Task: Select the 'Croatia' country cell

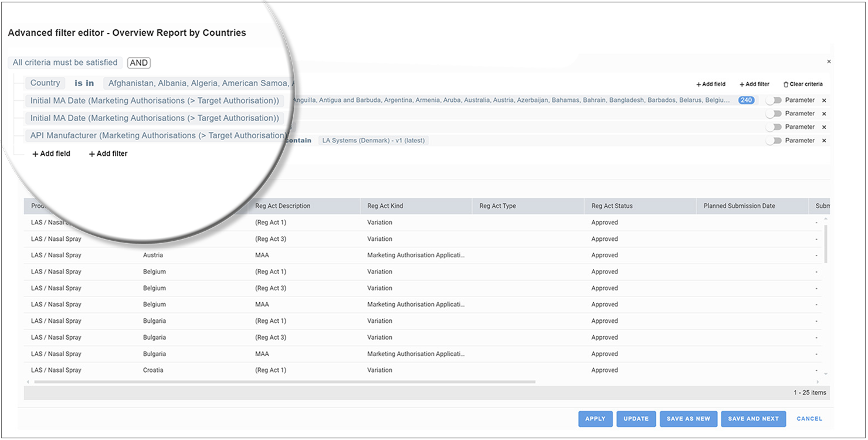Action: coord(153,370)
